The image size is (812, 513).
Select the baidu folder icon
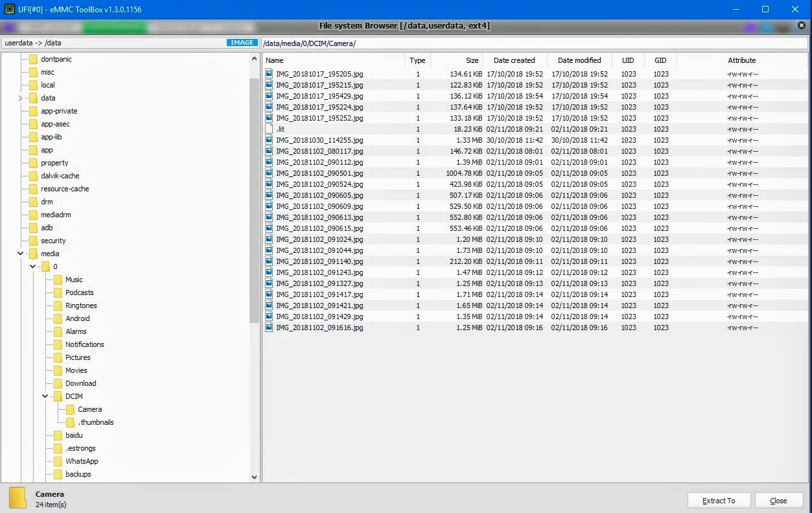[58, 435]
